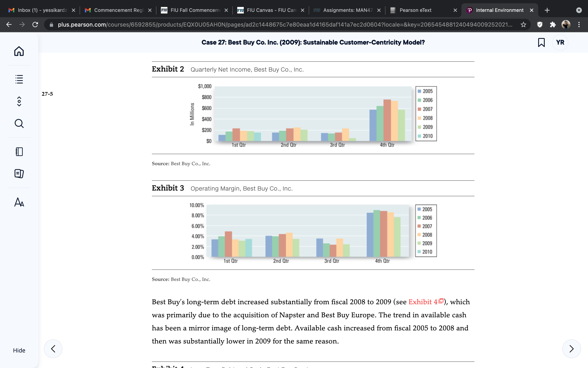Click '$1,000' axis label in Exhibit 2
This screenshot has height=368, width=588.
(x=205, y=86)
